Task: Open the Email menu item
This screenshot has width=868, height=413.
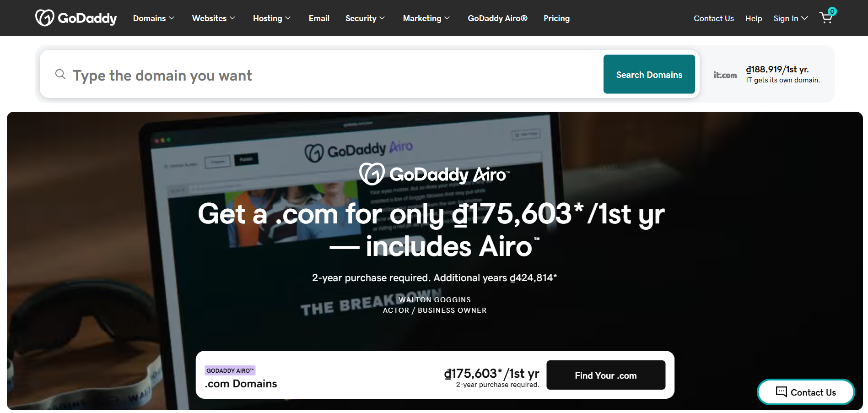Action: [x=319, y=18]
